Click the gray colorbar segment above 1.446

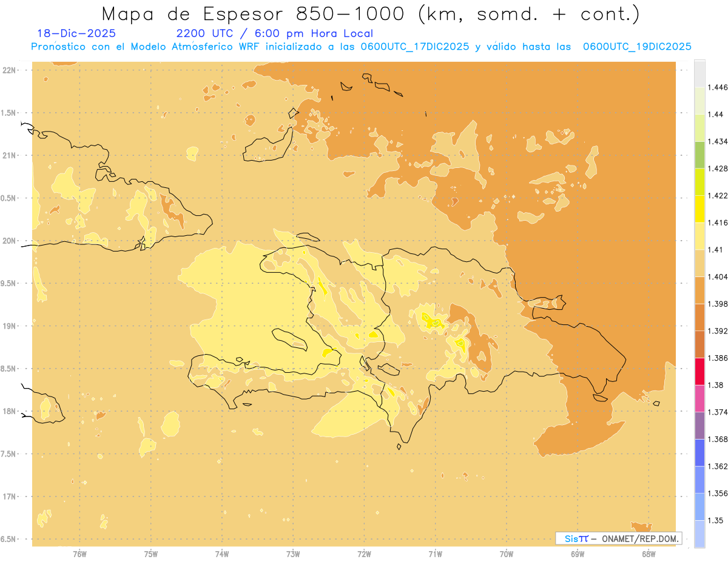[699, 74]
